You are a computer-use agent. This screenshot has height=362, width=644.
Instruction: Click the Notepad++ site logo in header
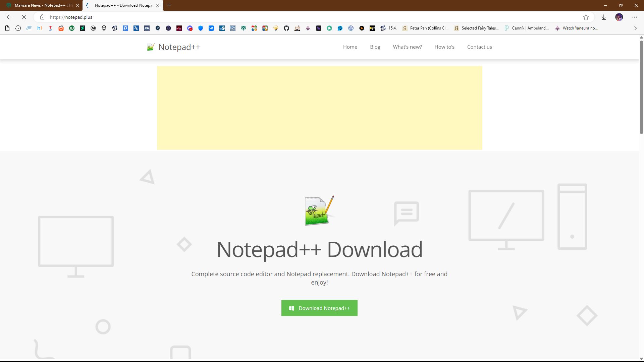pos(173,47)
